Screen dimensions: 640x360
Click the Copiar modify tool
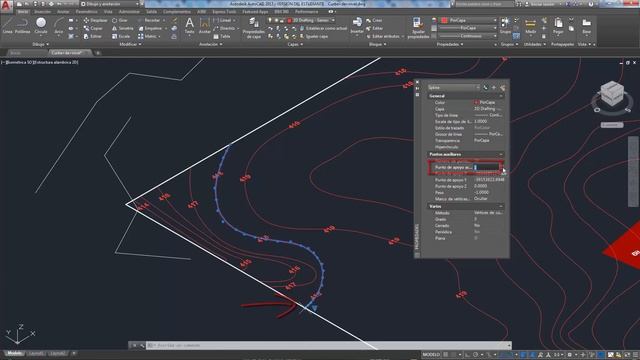(x=93, y=28)
